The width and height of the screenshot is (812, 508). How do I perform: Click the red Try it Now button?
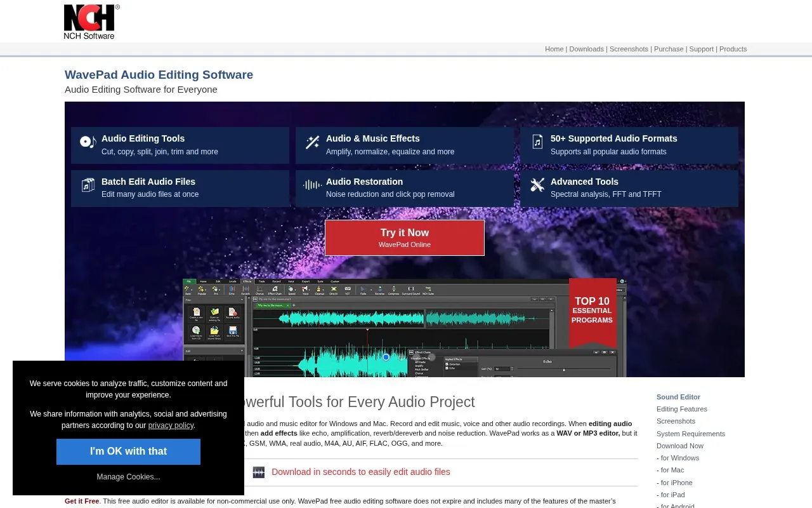pos(405,237)
